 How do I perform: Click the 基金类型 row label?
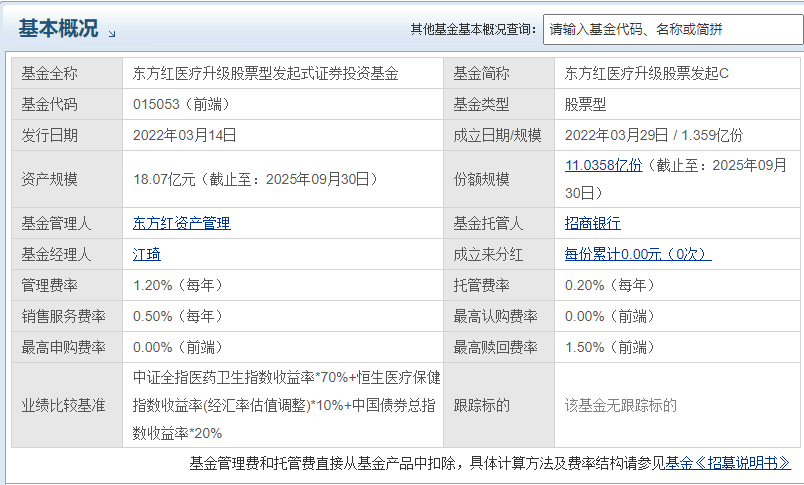tap(481, 105)
